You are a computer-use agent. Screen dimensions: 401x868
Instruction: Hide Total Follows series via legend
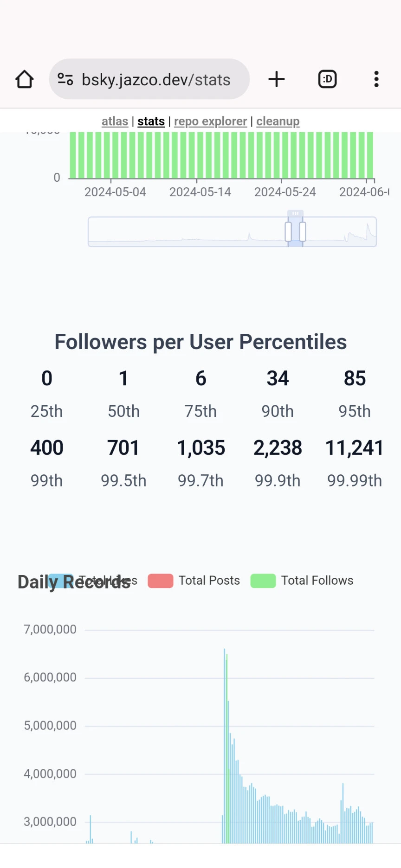tap(302, 581)
